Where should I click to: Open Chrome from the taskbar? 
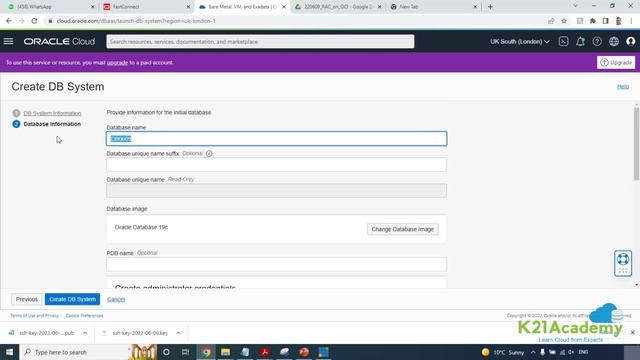(x=206, y=352)
